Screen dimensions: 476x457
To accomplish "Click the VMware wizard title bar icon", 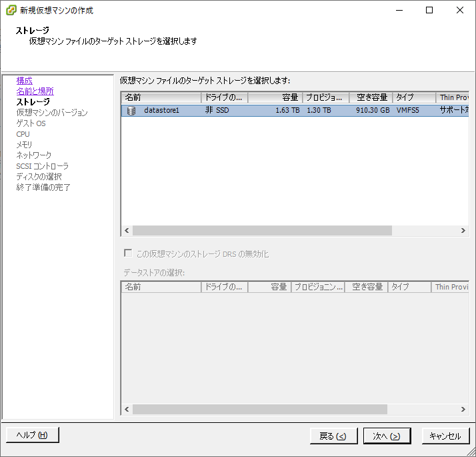I will pyautogui.click(x=11, y=10).
